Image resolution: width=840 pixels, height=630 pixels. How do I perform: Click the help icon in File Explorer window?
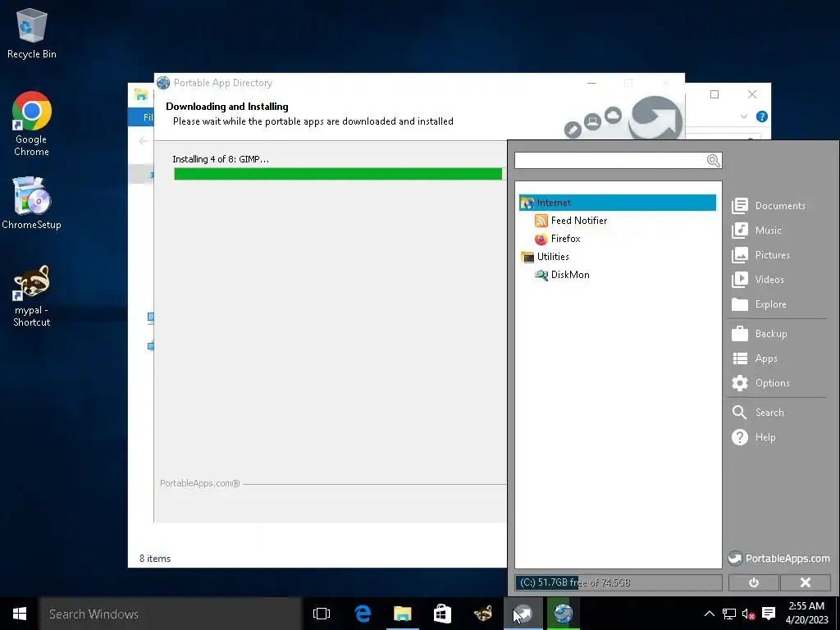click(761, 116)
